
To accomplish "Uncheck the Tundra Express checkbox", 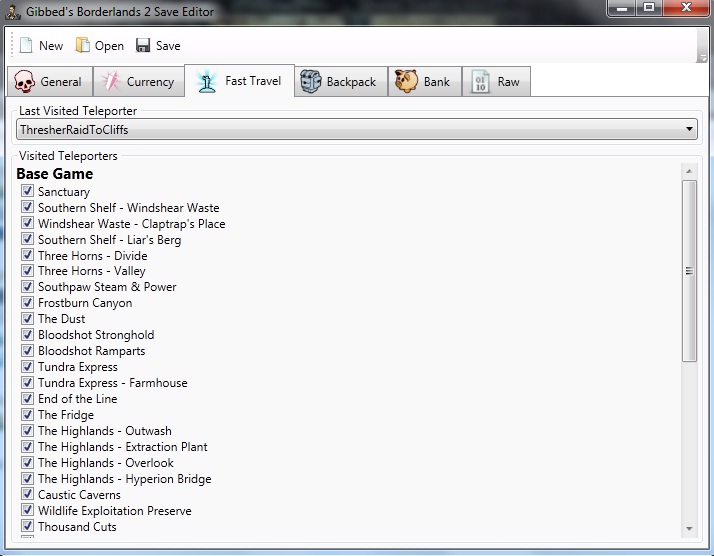I will (27, 366).
